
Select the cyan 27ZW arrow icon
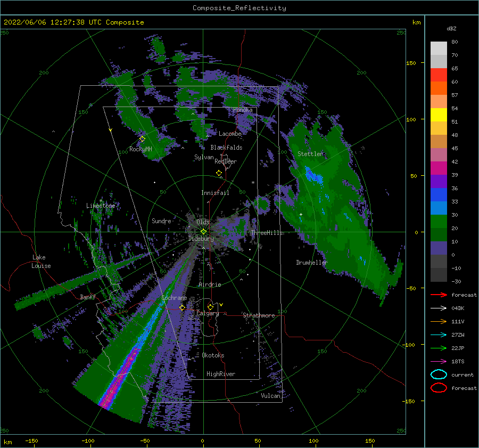[x=439, y=335]
